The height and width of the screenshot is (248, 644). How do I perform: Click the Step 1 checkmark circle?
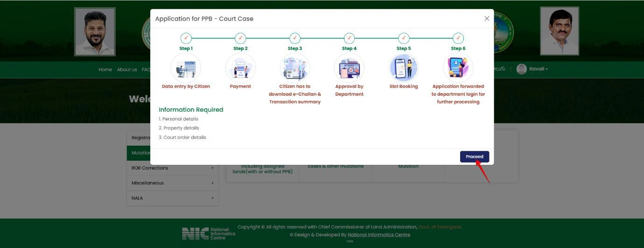click(186, 38)
